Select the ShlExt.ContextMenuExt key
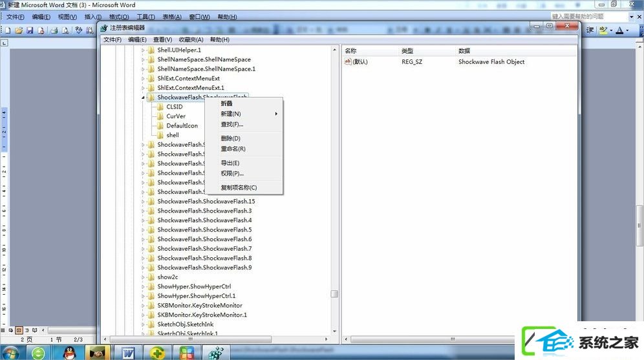Image resolution: width=644 pixels, height=360 pixels. tap(184, 78)
